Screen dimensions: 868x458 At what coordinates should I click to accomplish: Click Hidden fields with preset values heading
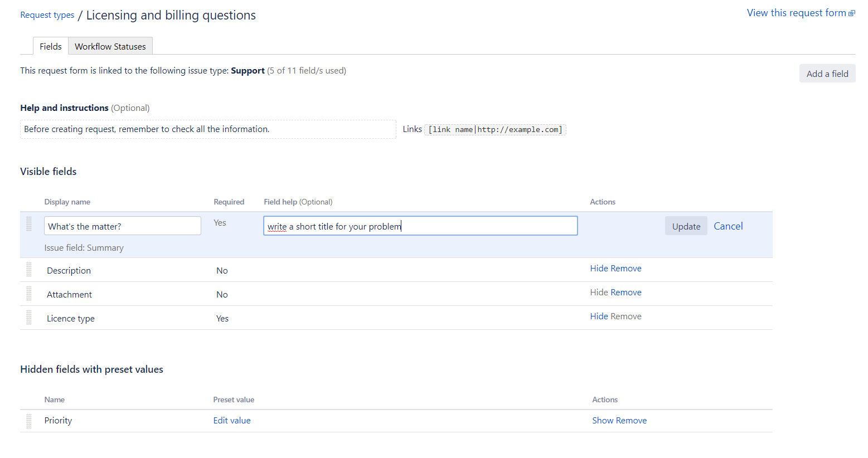[x=91, y=369]
